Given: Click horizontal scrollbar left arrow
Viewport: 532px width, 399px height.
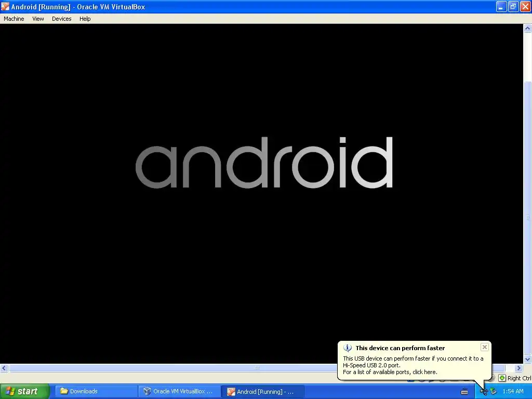Looking at the screenshot, I should [x=4, y=368].
